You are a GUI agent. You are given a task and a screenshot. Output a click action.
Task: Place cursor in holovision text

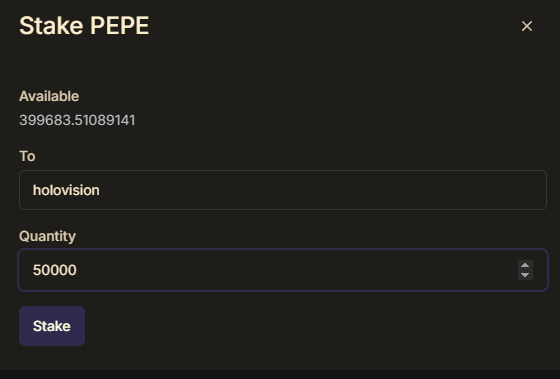point(66,190)
